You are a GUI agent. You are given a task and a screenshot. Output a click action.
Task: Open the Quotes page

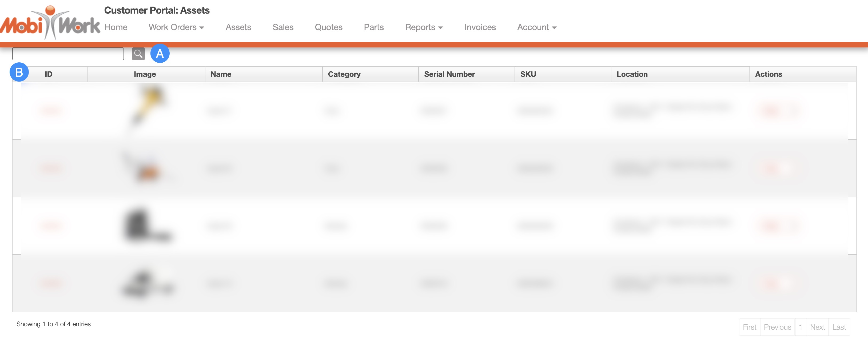point(328,27)
